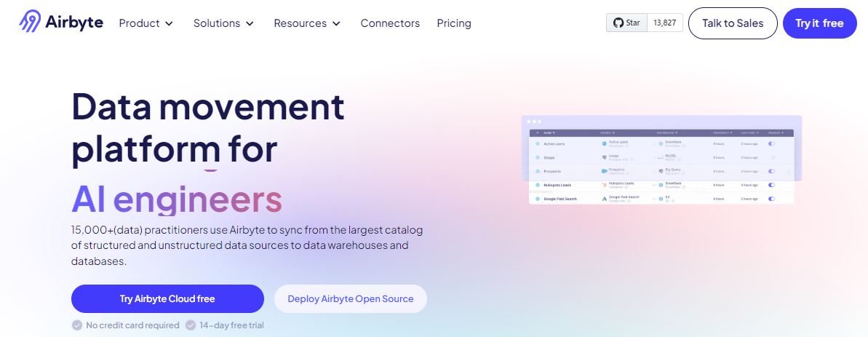Screen dimensions: 868x337
Task: Click the S3 destination text
Action: point(668,197)
